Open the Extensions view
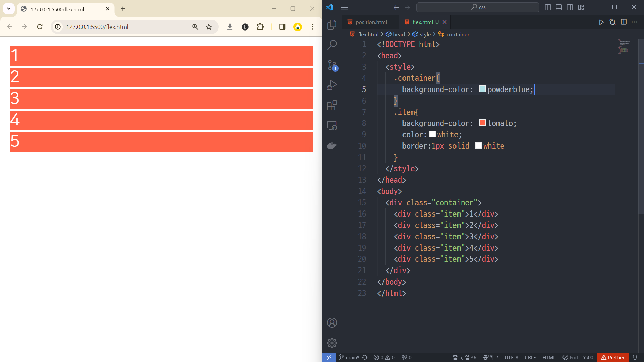This screenshot has width=644, height=362. point(332,106)
